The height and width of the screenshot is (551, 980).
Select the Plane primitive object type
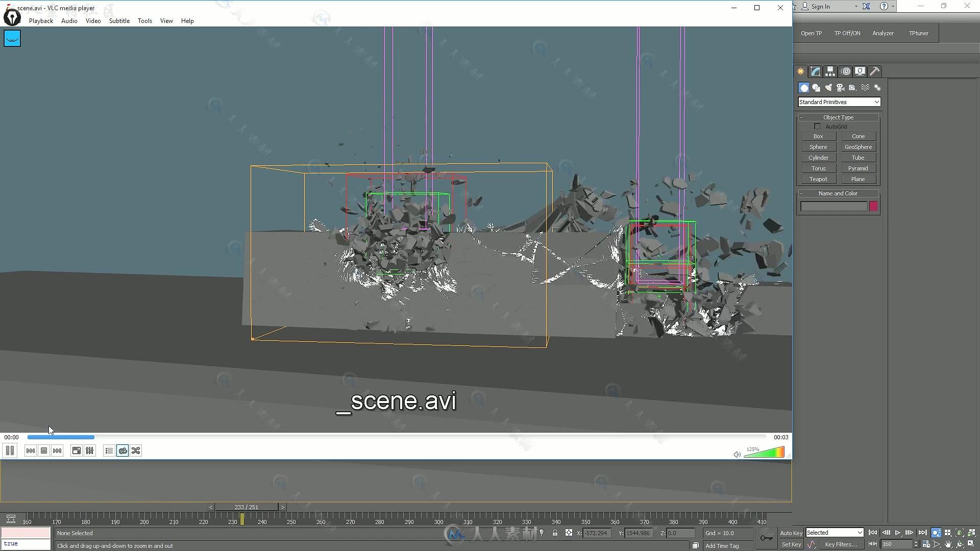tap(858, 178)
